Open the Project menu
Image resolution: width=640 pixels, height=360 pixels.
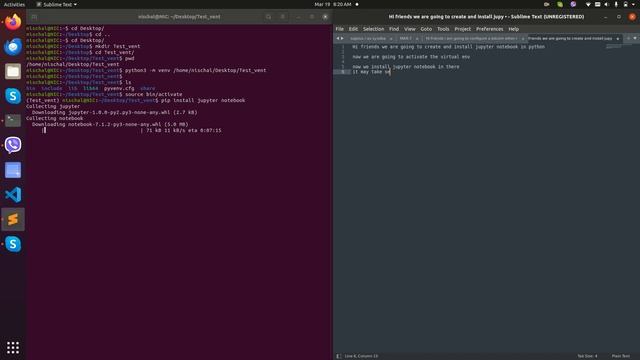[462, 29]
